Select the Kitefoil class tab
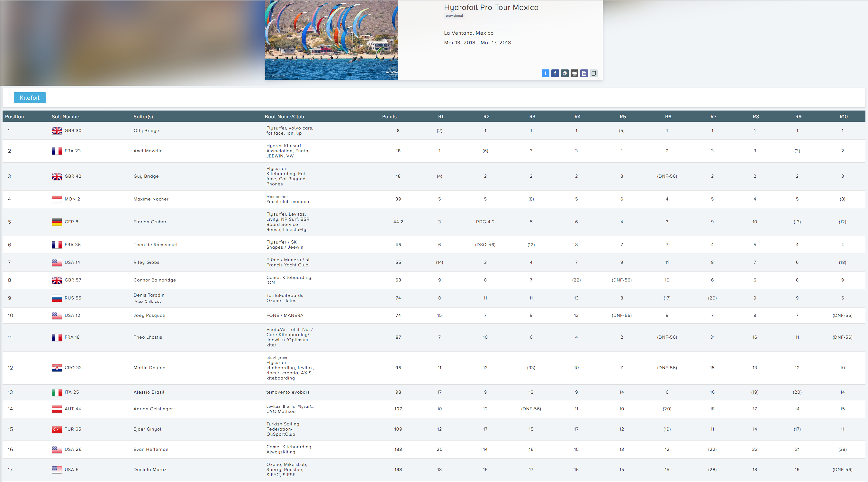Image resolution: width=868 pixels, height=482 pixels. (x=30, y=98)
